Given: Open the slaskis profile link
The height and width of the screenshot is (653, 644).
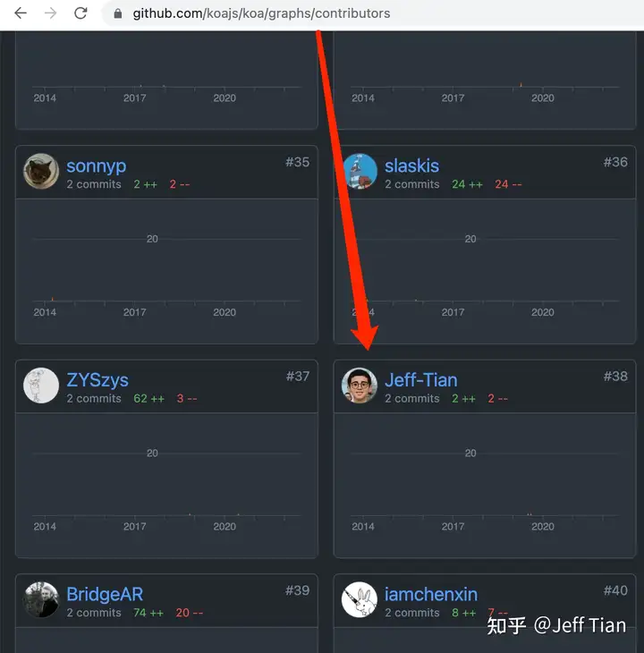Looking at the screenshot, I should tap(411, 165).
